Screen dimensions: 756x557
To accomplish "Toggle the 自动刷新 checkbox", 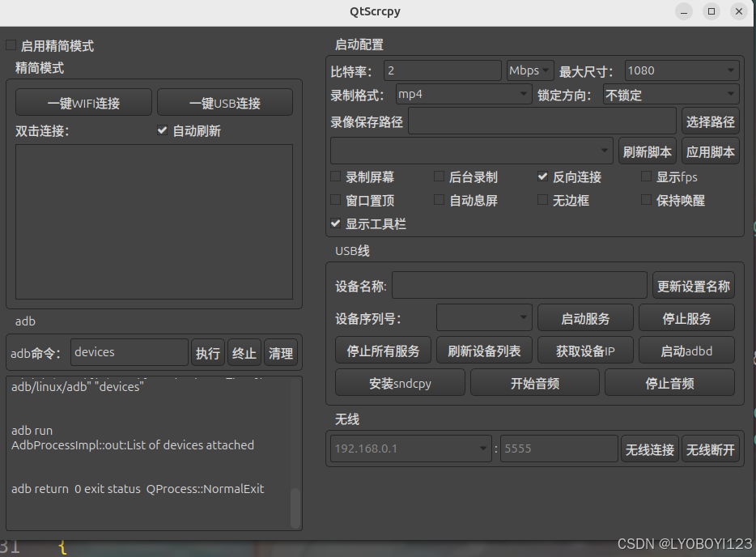I will click(162, 130).
